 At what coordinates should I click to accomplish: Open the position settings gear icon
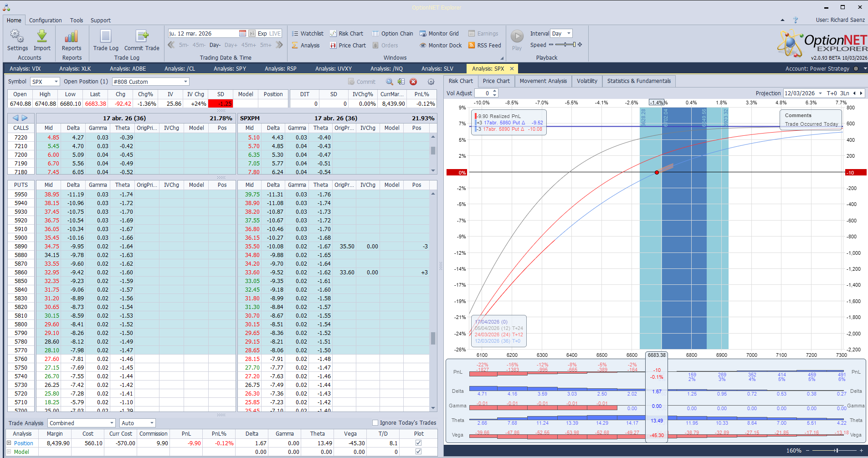(x=431, y=82)
